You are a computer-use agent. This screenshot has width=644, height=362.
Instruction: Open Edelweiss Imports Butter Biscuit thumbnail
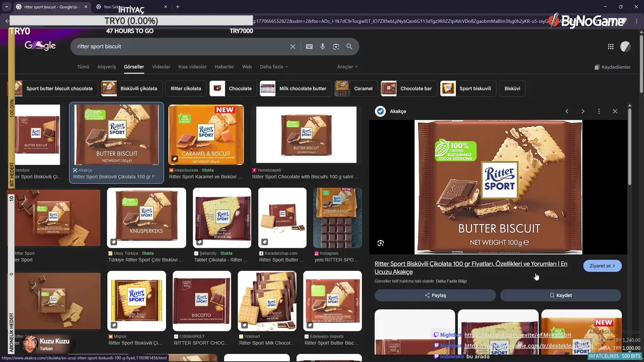(x=333, y=301)
